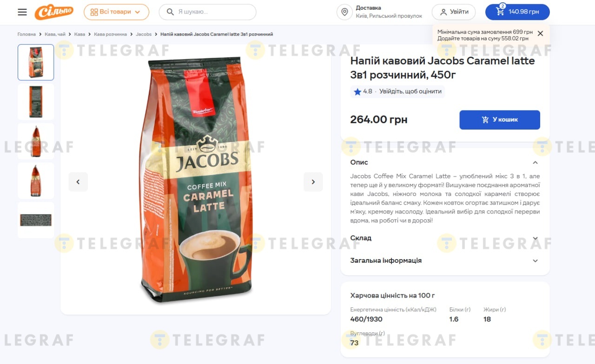Go to Кава, чай breadcrumb
The width and height of the screenshot is (595, 364).
(55, 34)
